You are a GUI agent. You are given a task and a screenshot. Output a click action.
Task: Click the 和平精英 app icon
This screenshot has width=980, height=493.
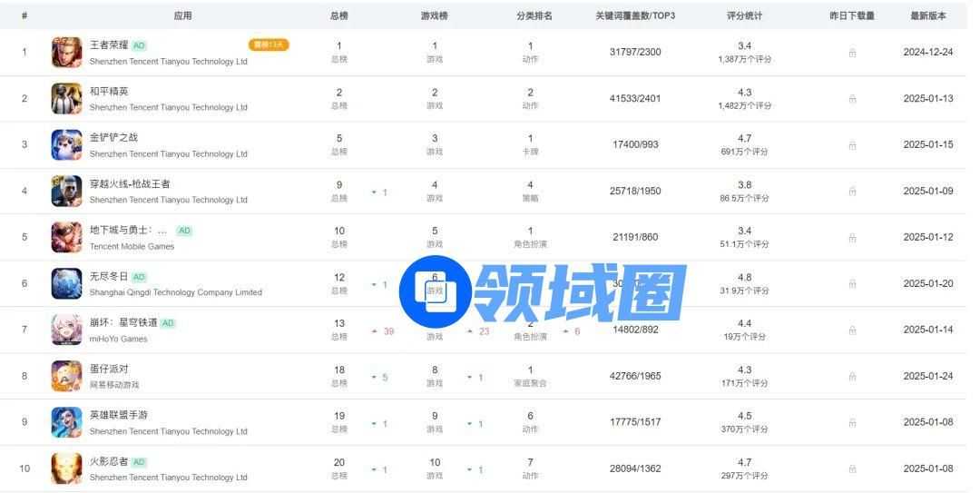[66, 99]
